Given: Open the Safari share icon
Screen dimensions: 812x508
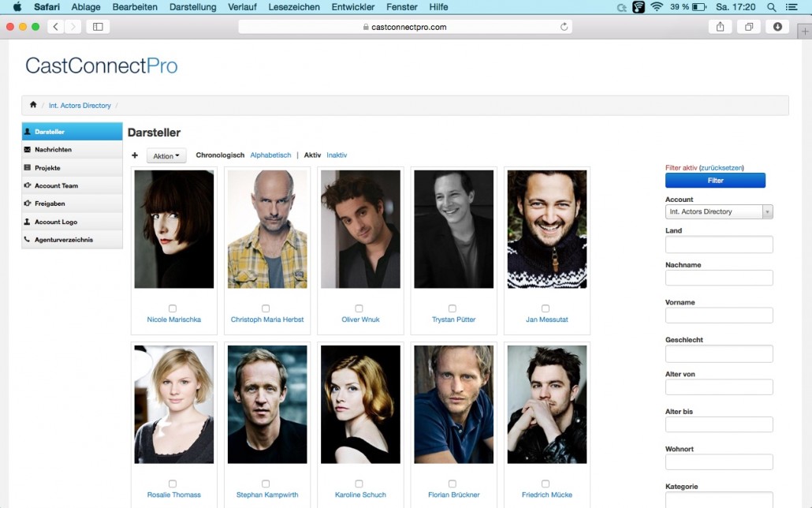Looking at the screenshot, I should (721, 27).
